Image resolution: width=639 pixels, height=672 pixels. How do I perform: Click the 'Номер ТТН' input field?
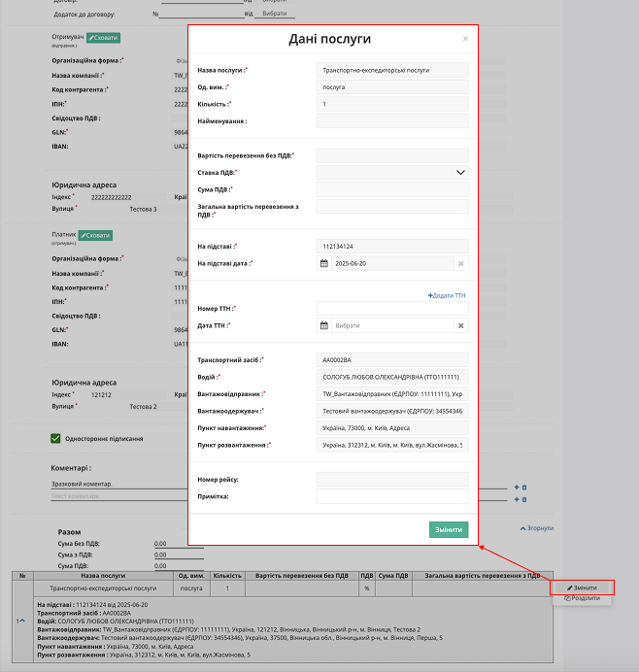click(392, 308)
